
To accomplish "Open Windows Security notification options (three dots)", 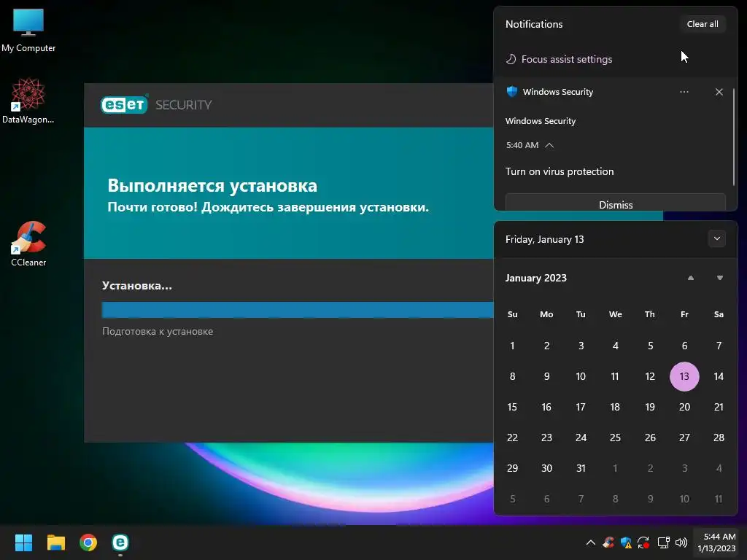I will pyautogui.click(x=684, y=91).
